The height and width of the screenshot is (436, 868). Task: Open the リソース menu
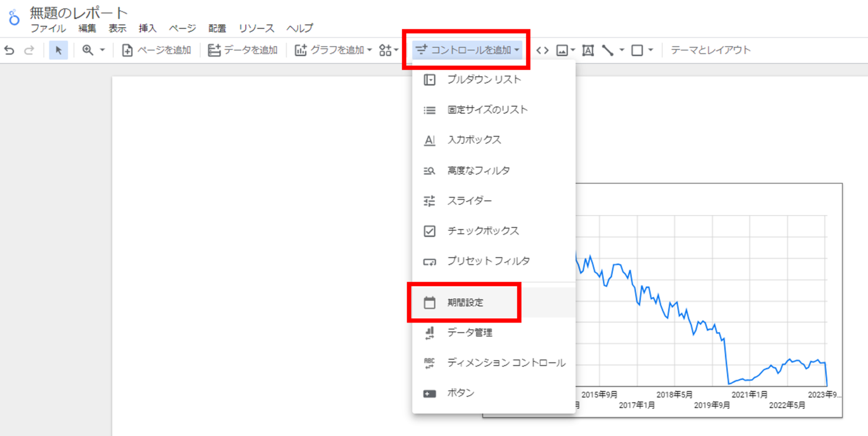(x=256, y=28)
